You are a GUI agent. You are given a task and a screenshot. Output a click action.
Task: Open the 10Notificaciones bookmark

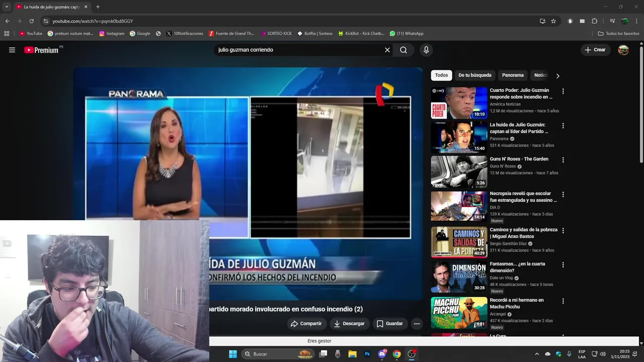185,34
